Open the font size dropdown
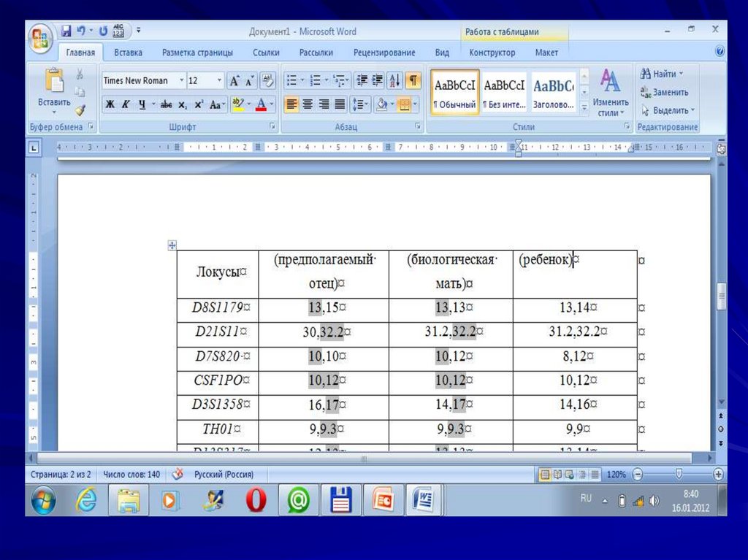This screenshot has width=748, height=560. click(x=219, y=80)
